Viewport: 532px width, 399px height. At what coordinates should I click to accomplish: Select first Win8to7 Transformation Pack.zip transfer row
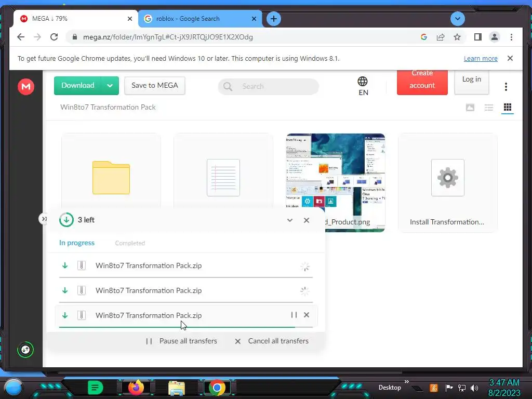coord(186,265)
